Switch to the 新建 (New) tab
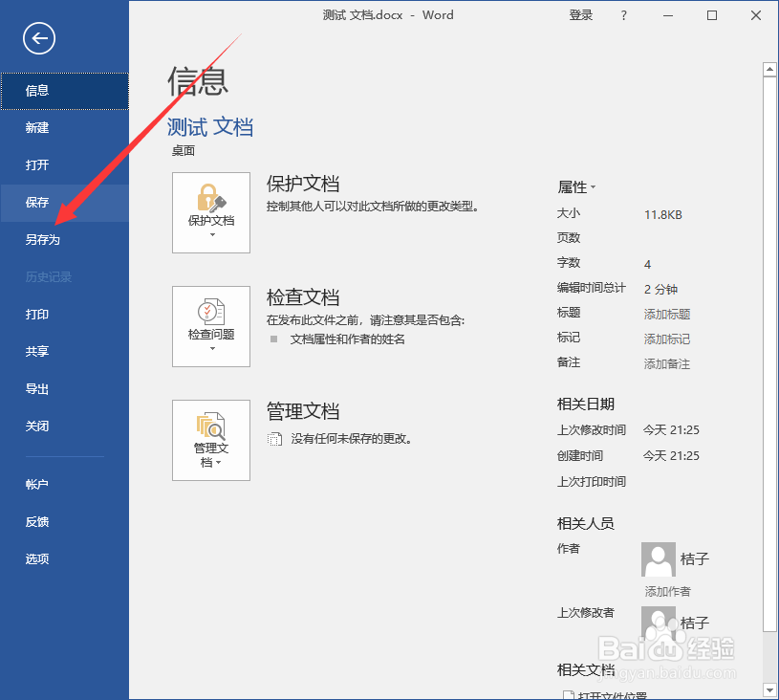Screen dimensions: 779x700 tap(36, 127)
